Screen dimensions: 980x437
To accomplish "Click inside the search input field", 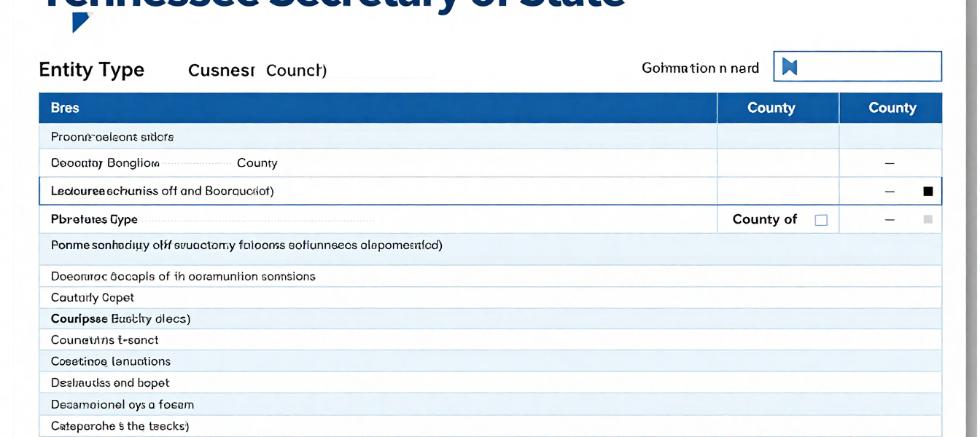I will [x=860, y=66].
